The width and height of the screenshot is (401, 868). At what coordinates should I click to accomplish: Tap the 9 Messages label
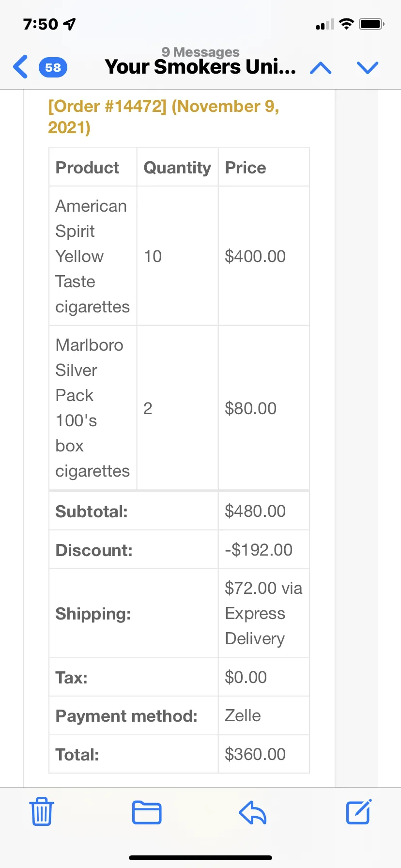(200, 52)
